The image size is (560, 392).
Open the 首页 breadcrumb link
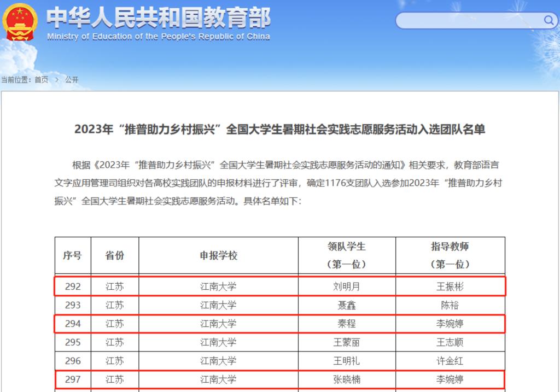[42, 80]
